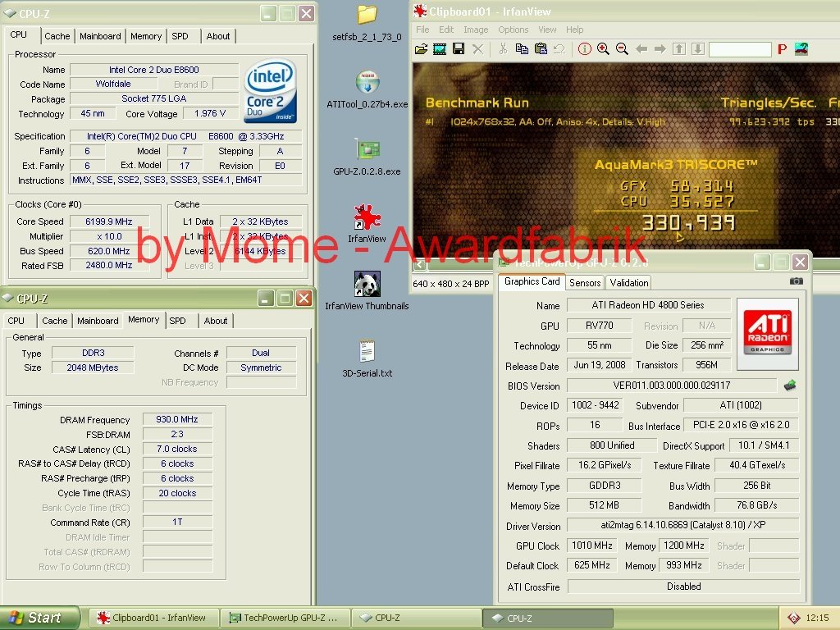Click the first CPU-Z taskbar button
Image resolution: width=840 pixels, height=630 pixels.
click(x=416, y=618)
